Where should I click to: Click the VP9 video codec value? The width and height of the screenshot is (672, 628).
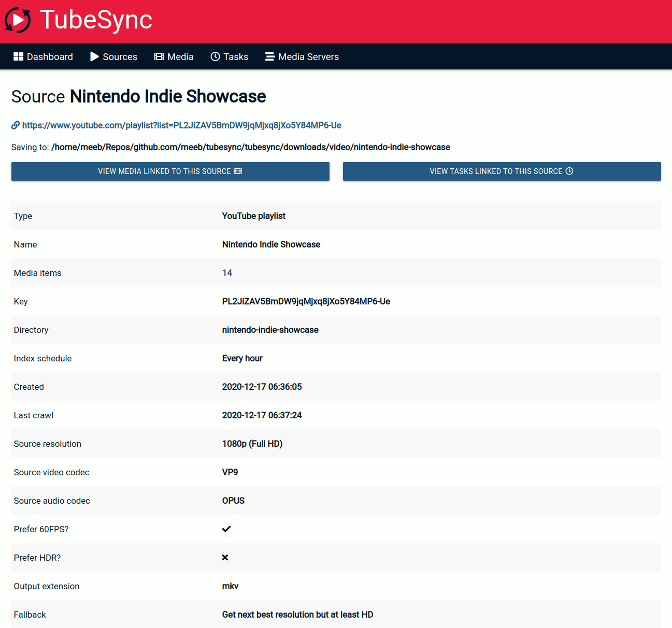click(x=230, y=472)
